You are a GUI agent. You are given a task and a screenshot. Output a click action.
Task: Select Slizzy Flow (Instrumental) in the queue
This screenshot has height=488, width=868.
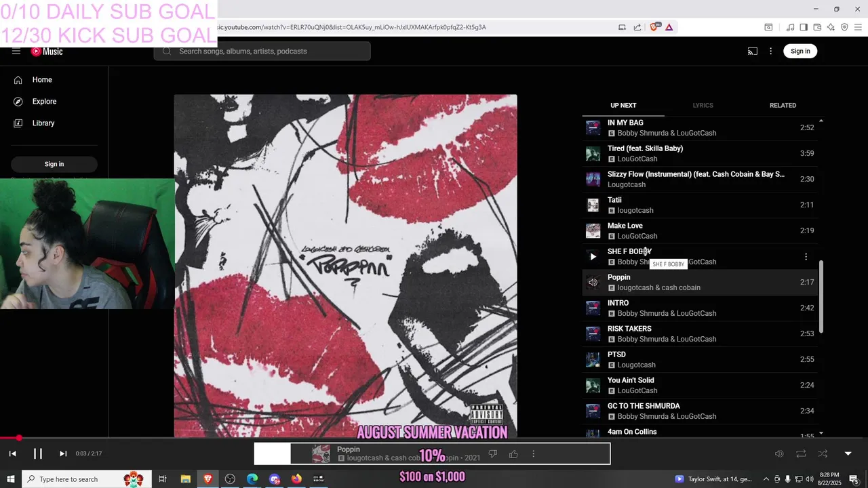click(700, 179)
